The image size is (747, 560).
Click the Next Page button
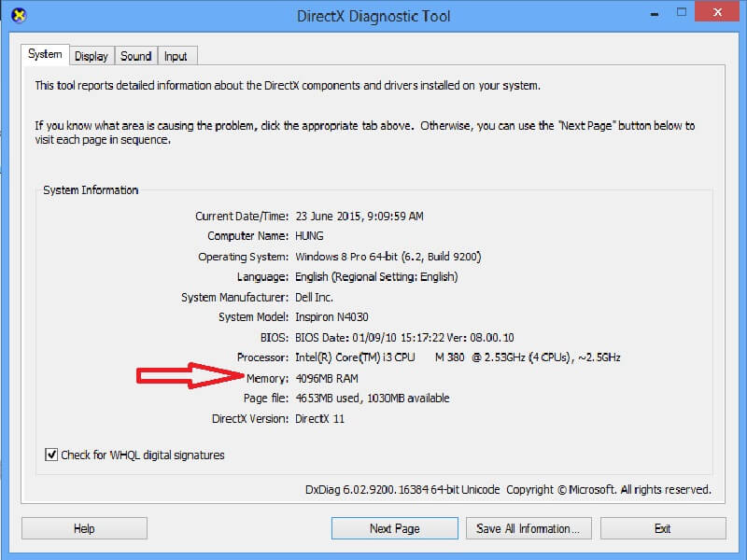[x=394, y=528]
